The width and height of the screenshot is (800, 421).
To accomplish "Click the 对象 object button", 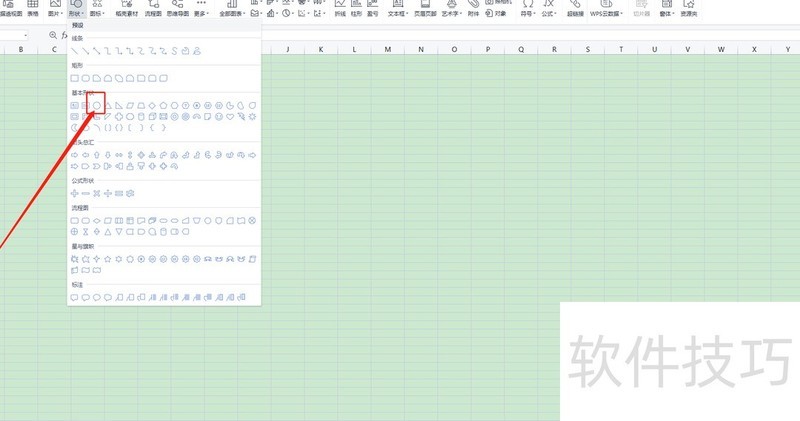I will click(x=496, y=13).
